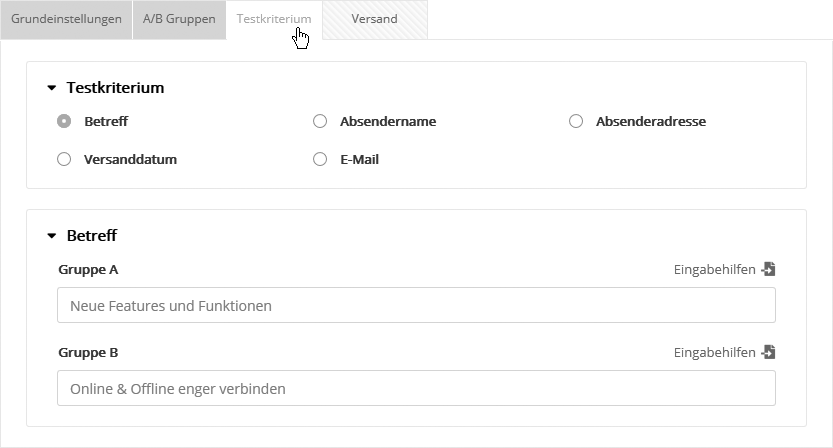Go to the Versand tab
Viewport: 833px width, 448px height.
(x=374, y=19)
